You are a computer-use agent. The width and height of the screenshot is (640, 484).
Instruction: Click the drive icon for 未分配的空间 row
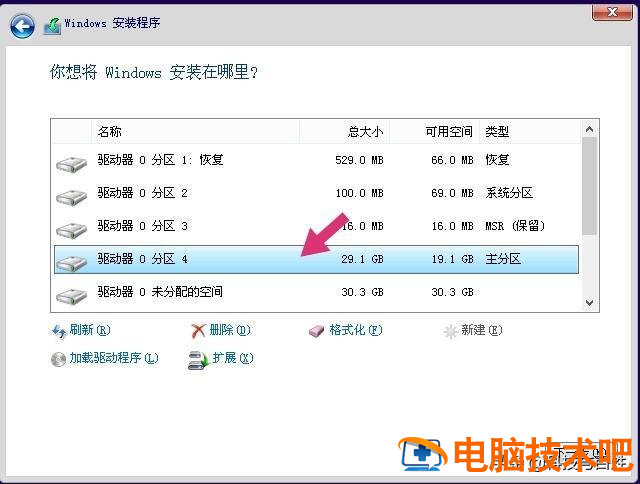point(71,296)
